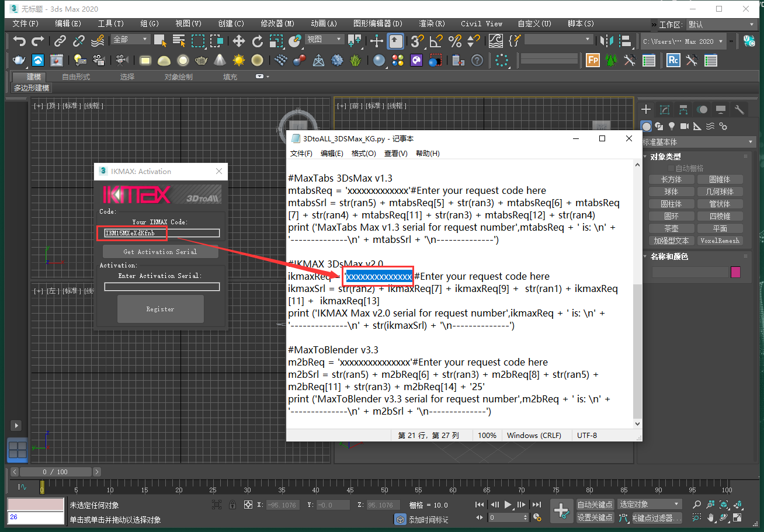Create a 长方体 box primitive
764x532 pixels.
pos(671,179)
